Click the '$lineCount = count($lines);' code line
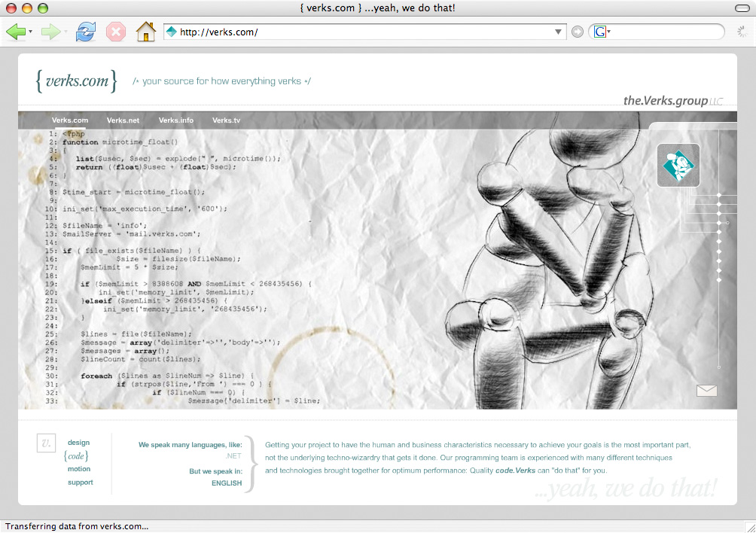Screen dimensions: 756x533 pos(140,360)
